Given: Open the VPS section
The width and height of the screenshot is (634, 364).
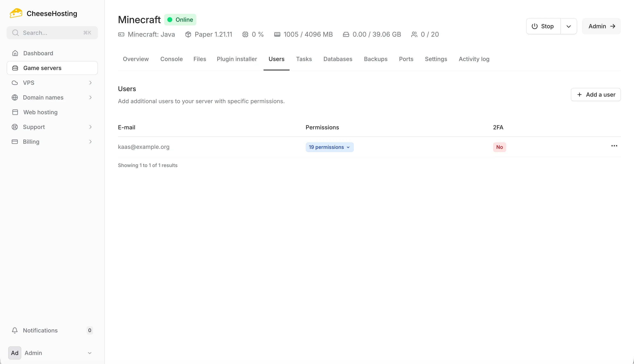Looking at the screenshot, I should pyautogui.click(x=28, y=83).
